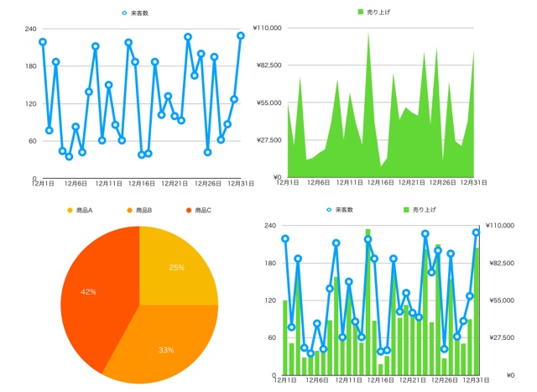Click the 120 left-axis label in combo chart
This screenshot has width=537, height=392.
(270, 301)
